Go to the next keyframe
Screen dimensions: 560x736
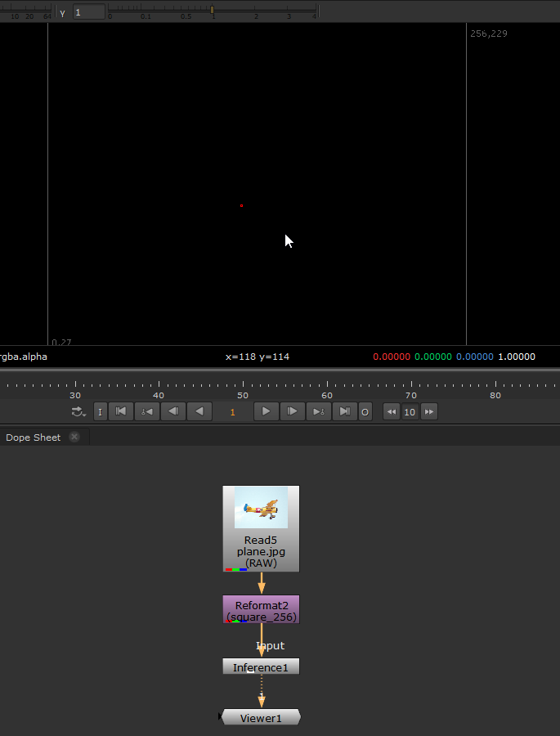(318, 411)
